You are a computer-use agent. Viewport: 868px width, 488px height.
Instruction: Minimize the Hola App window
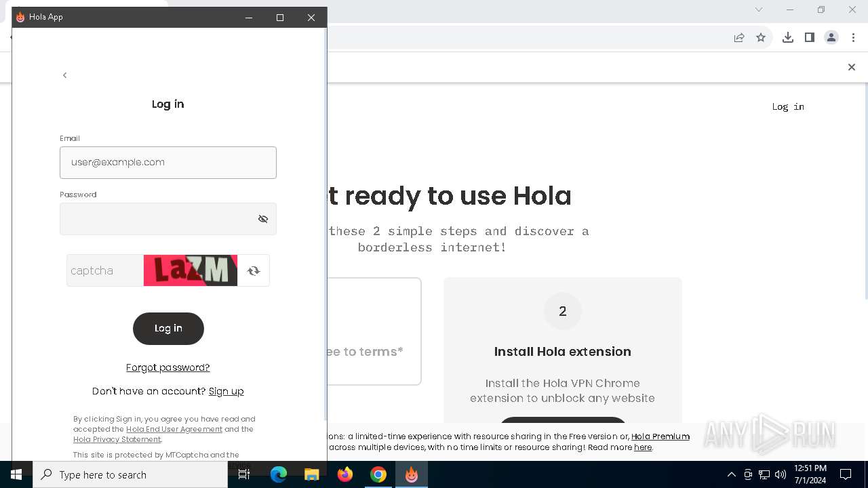(x=249, y=18)
